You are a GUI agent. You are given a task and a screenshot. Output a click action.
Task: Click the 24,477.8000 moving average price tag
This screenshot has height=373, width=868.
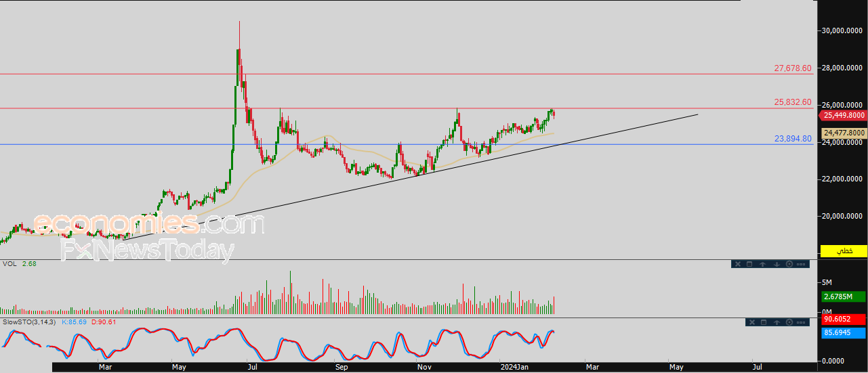(844, 133)
